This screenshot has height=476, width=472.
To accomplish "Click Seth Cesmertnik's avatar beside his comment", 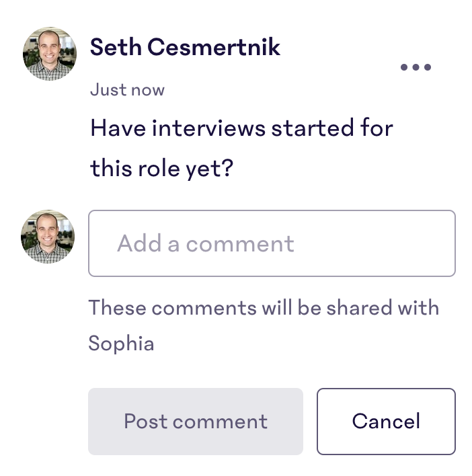I will [50, 54].
